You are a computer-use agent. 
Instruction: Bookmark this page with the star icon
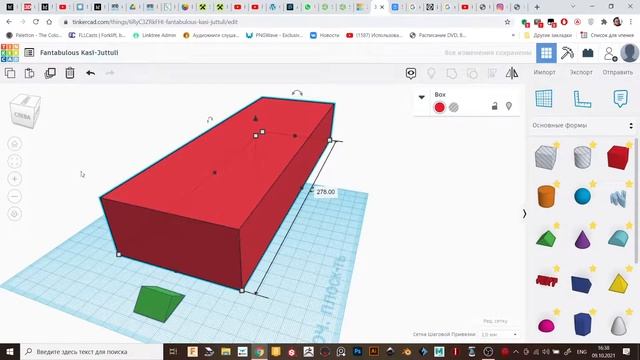point(507,22)
